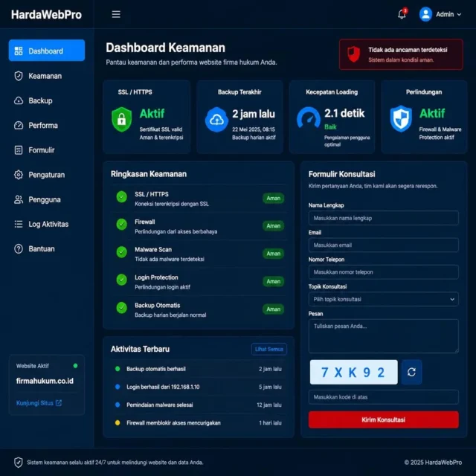Click the Backup cloud icon in sidebar
476x476 pixels.
(x=19, y=100)
